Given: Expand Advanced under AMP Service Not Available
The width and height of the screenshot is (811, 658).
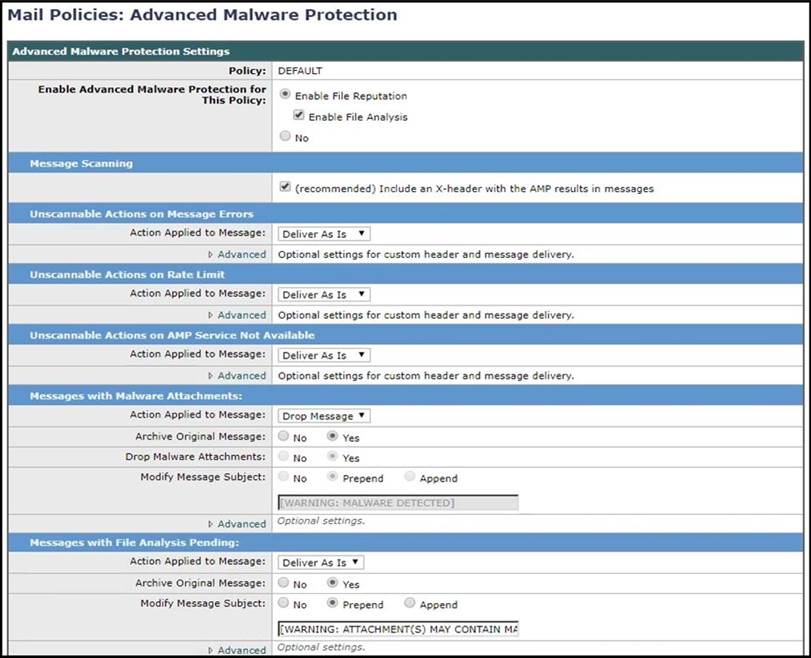Looking at the screenshot, I should 241,376.
